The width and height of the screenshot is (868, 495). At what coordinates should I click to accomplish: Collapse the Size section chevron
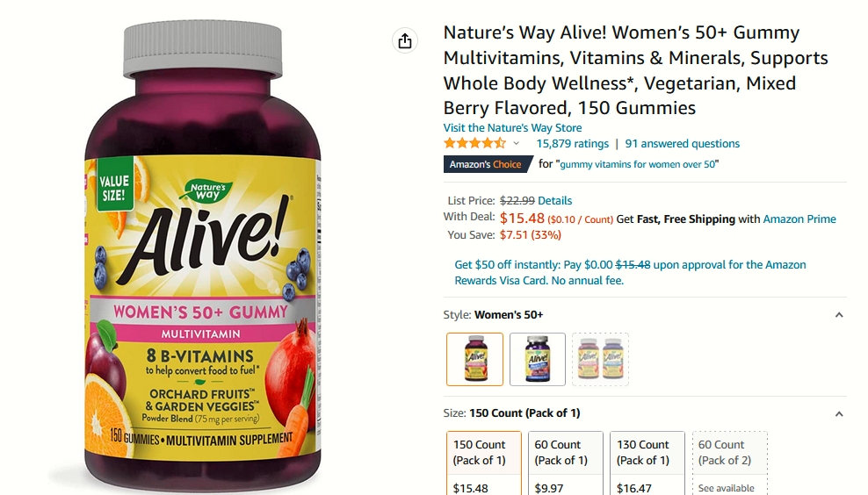click(x=839, y=414)
